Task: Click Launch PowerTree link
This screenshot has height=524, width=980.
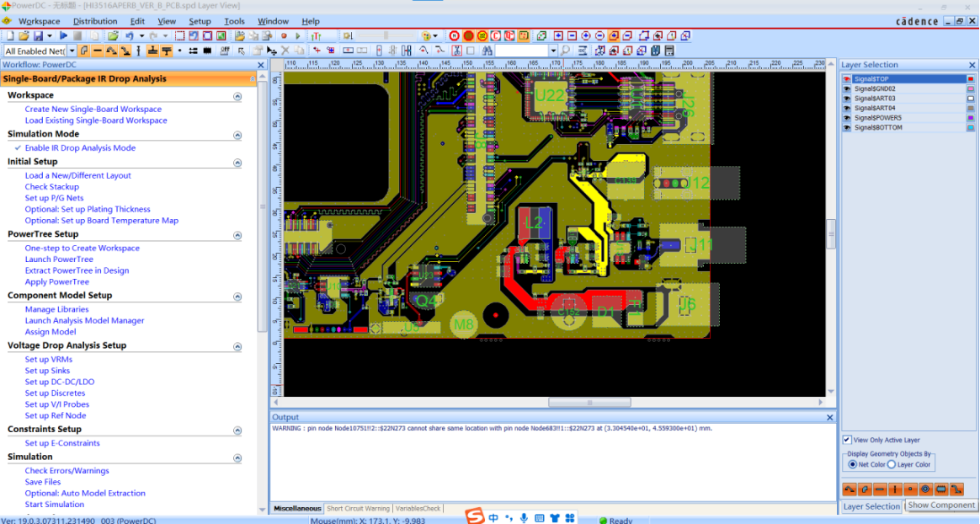Action: pos(59,259)
